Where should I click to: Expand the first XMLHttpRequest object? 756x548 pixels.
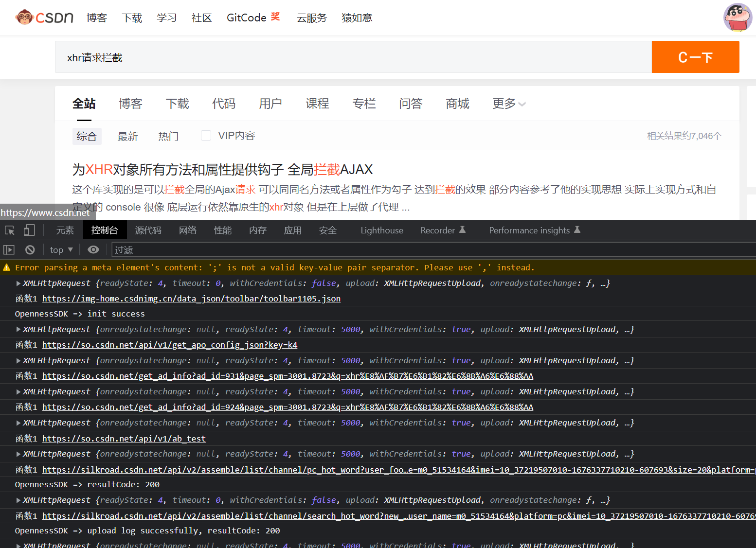tap(18, 283)
